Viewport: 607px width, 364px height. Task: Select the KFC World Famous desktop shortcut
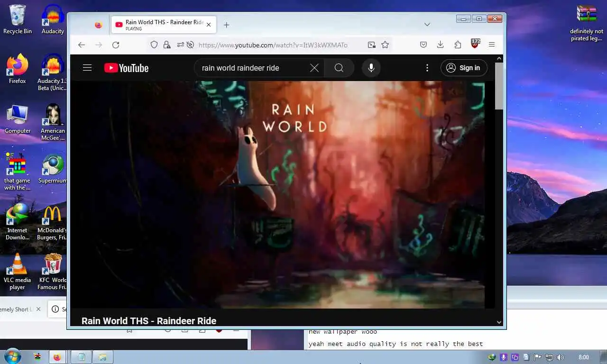[53, 272]
